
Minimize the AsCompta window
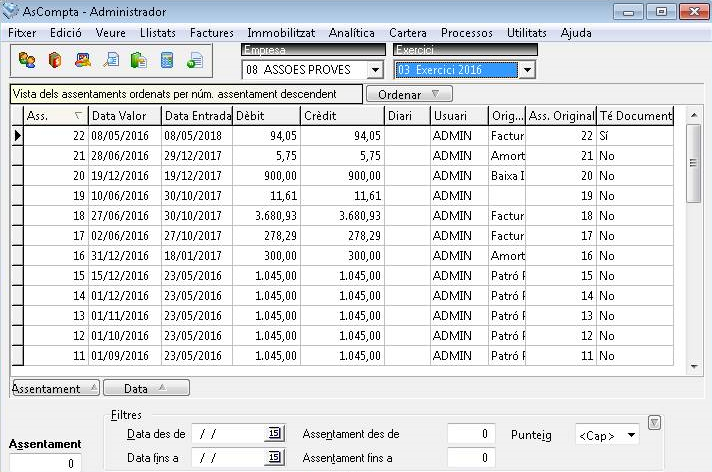(628, 12)
